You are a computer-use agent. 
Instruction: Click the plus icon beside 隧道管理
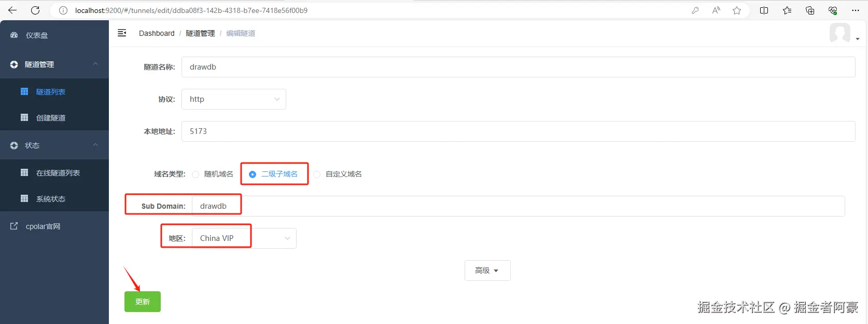click(x=14, y=64)
